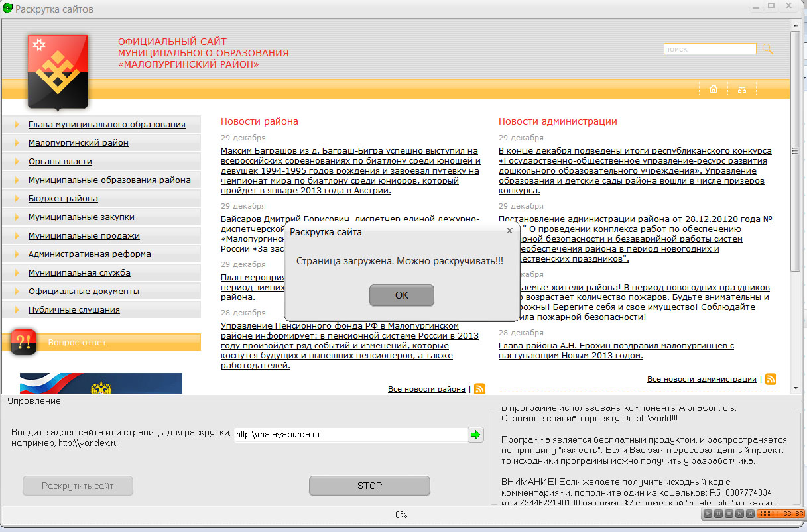Open Муниципальная служба menu item
The width and height of the screenshot is (807, 532).
pos(79,273)
